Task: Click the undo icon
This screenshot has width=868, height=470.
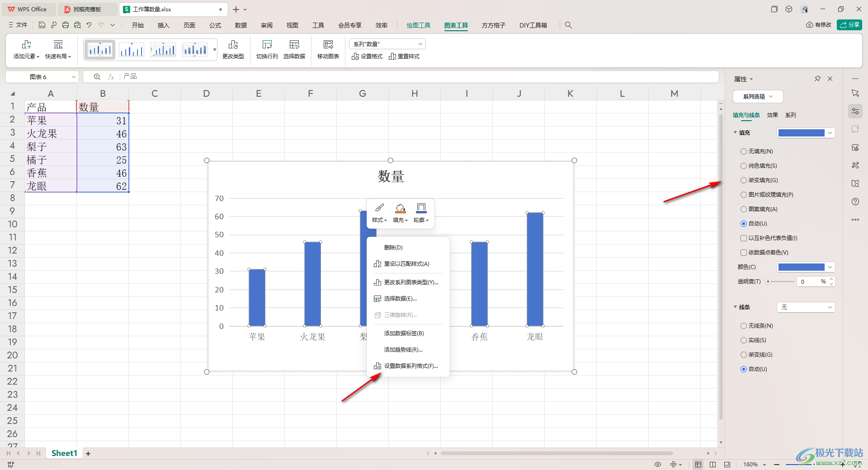Action: coord(89,25)
